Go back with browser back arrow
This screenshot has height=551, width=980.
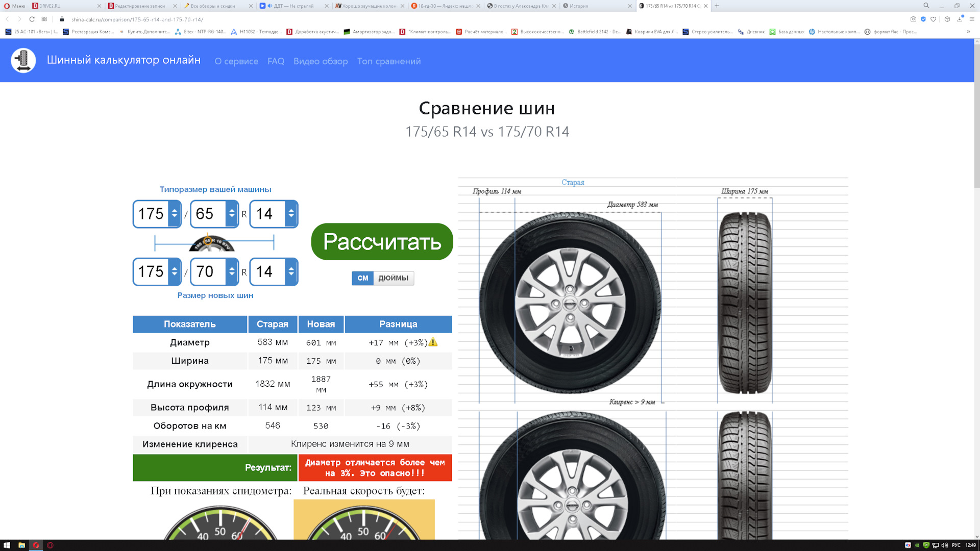click(x=7, y=19)
